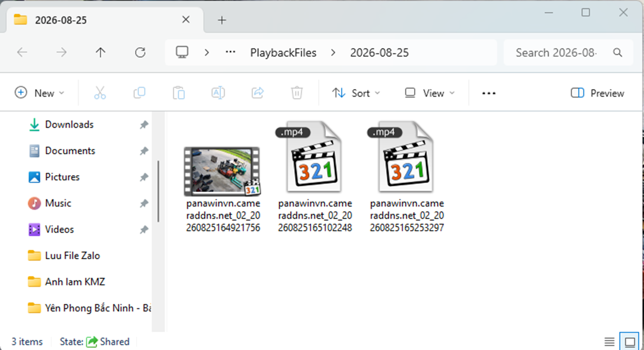Click the Paste clipboard icon
Screen dimensions: 644x350
coord(178,93)
